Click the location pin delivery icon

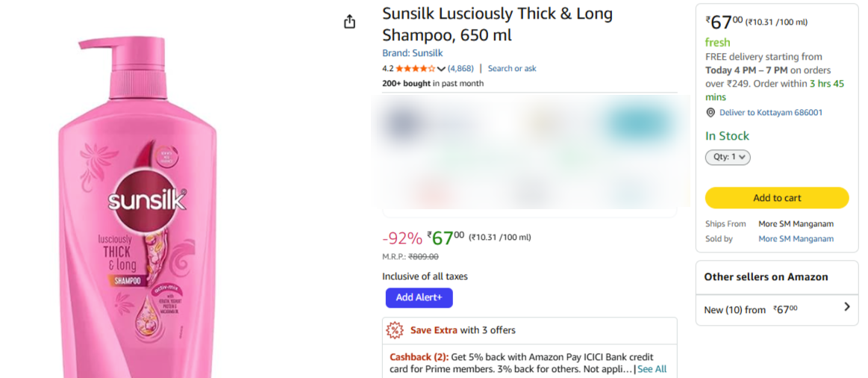point(711,113)
